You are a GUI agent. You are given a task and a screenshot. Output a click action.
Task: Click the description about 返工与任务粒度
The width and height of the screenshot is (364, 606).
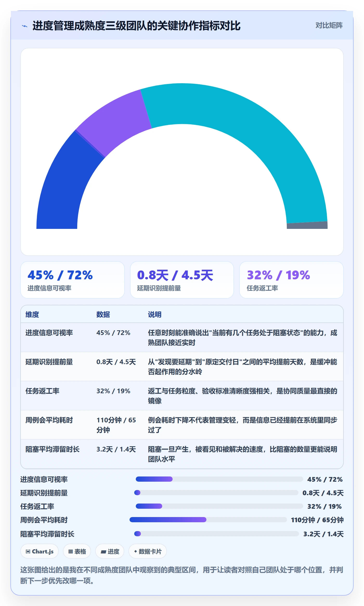pos(243,396)
